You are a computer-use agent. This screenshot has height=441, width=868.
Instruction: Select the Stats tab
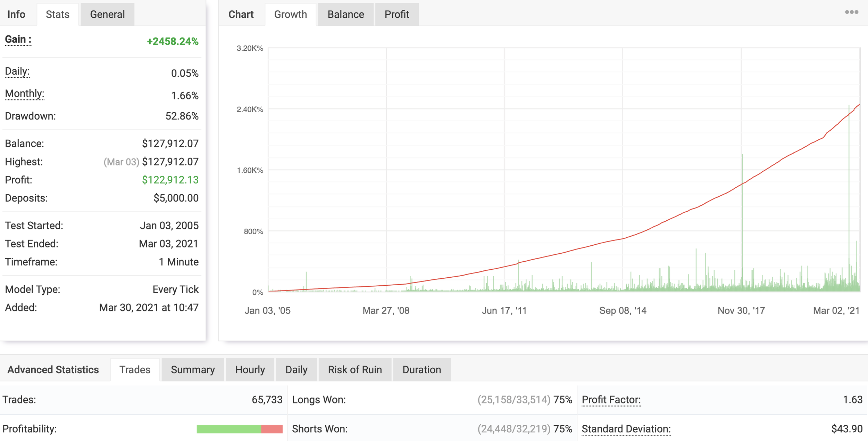[x=58, y=14]
